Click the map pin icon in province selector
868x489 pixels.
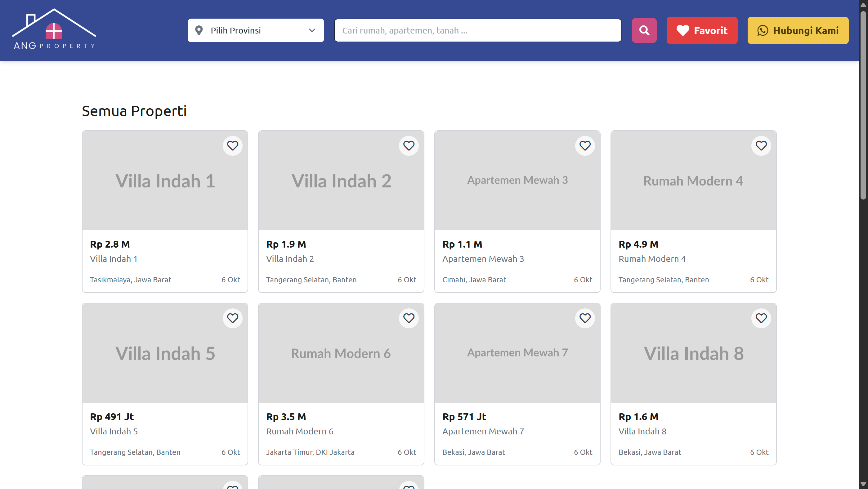click(x=199, y=30)
